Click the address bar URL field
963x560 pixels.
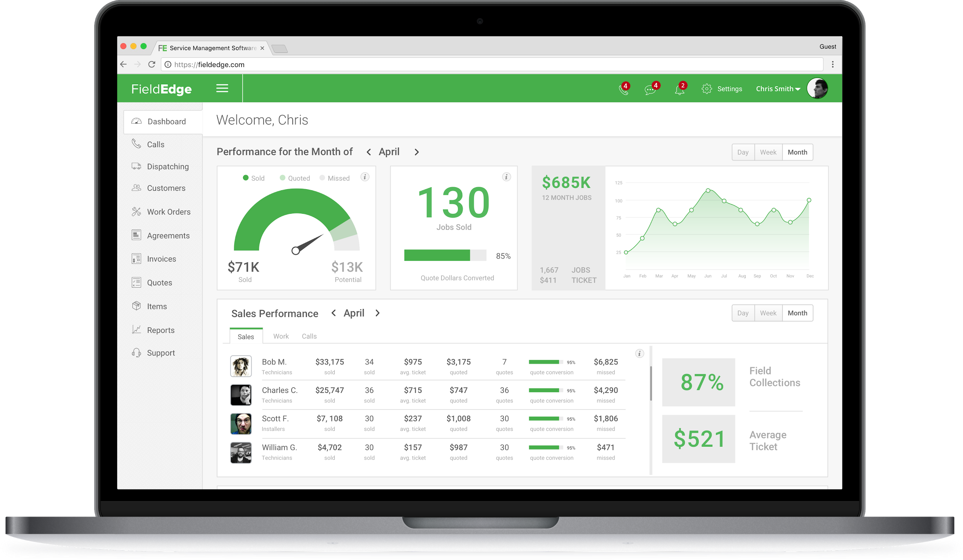click(492, 65)
